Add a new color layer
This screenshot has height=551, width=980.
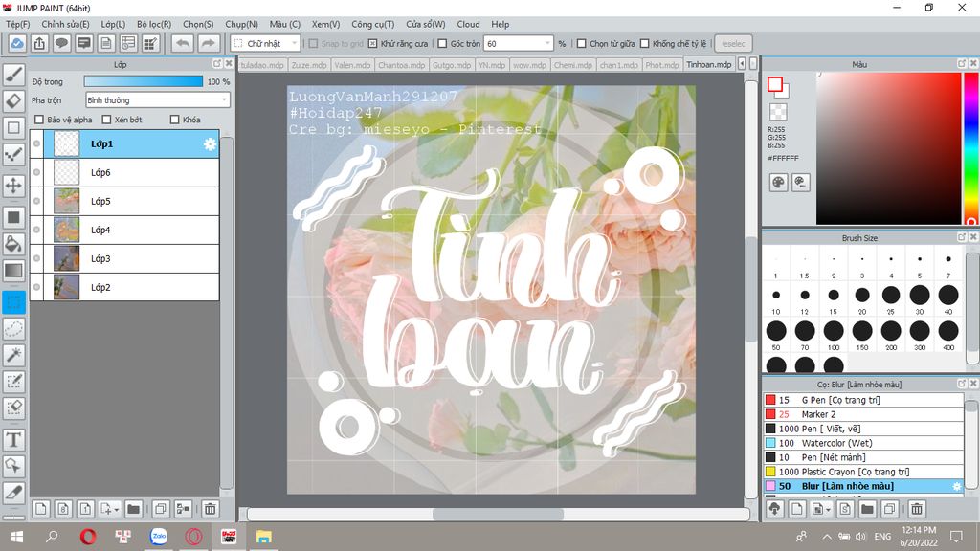click(40, 509)
